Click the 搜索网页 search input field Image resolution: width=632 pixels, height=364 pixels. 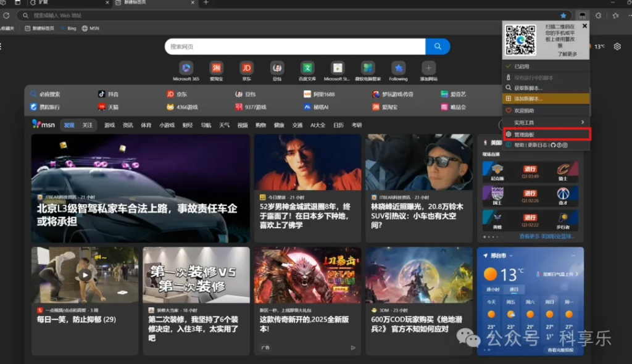click(295, 46)
